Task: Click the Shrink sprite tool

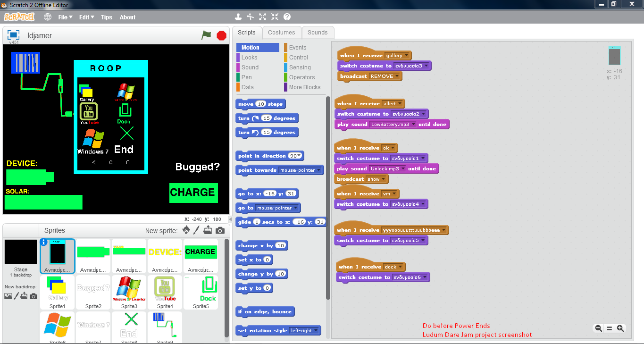Action: tap(275, 17)
